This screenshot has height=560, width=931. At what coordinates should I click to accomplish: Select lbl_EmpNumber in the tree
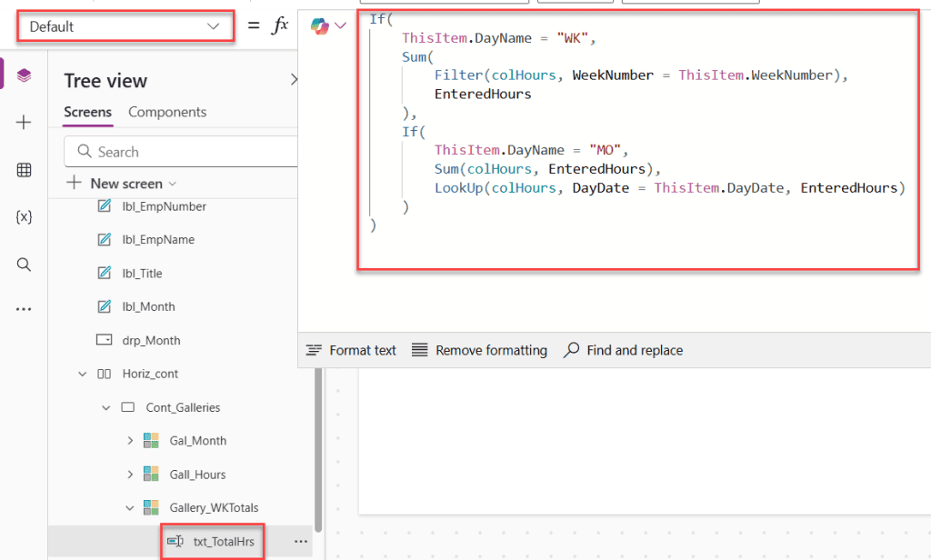pos(165,206)
